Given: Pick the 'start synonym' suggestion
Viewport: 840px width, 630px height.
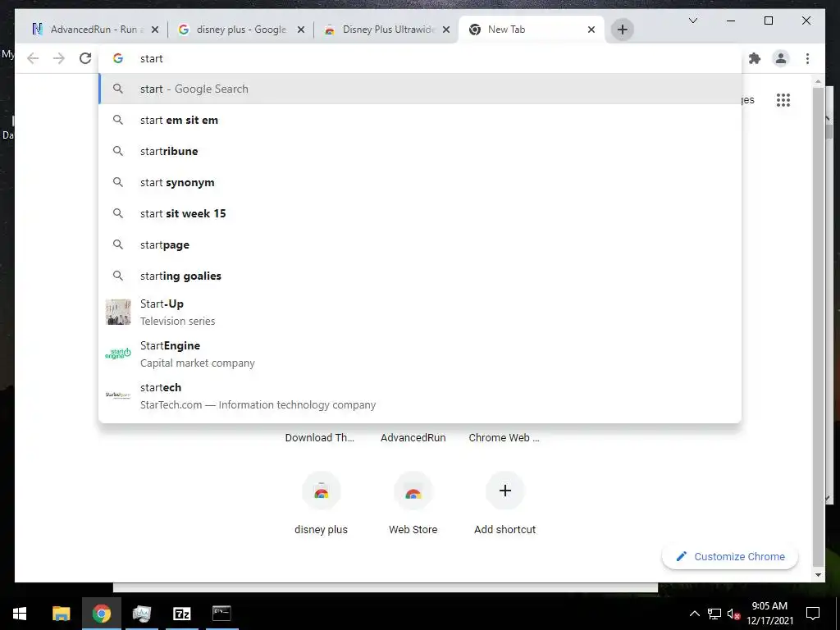Looking at the screenshot, I should pos(421,182).
